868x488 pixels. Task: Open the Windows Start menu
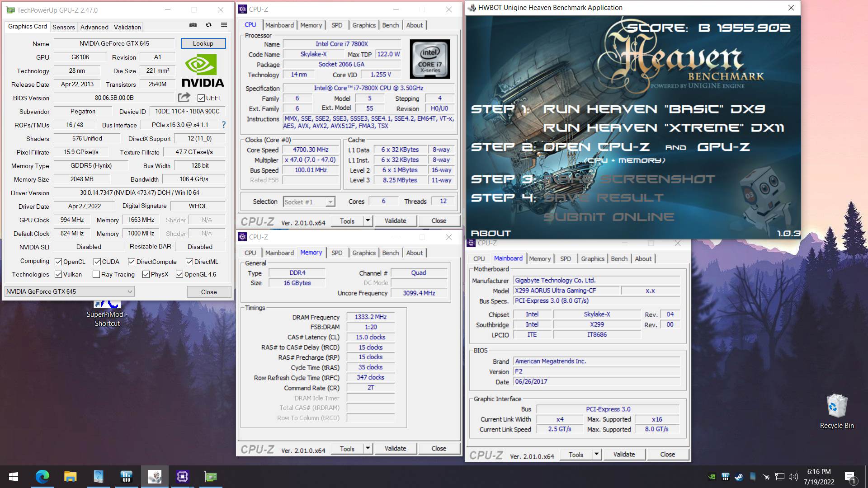pos(13,476)
